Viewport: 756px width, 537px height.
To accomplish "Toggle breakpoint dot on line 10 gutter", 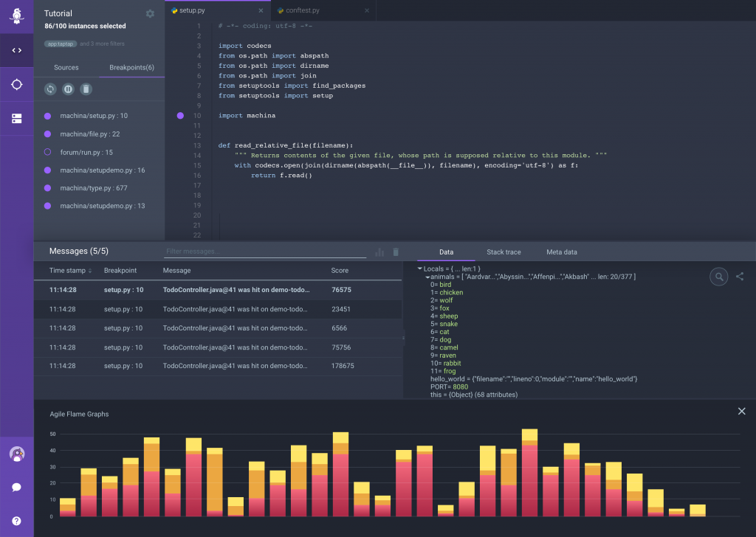I will [x=180, y=116].
